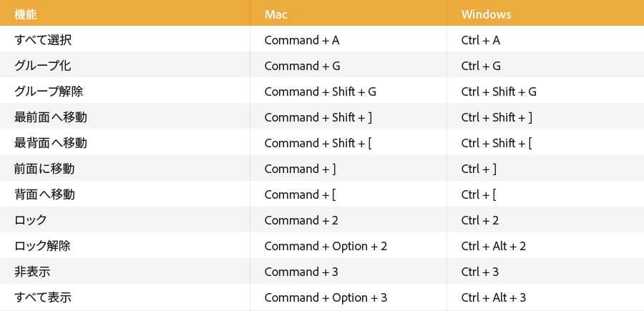This screenshot has width=644, height=311.
Task: Click the Command + Shift + G cell
Action: (x=320, y=92)
